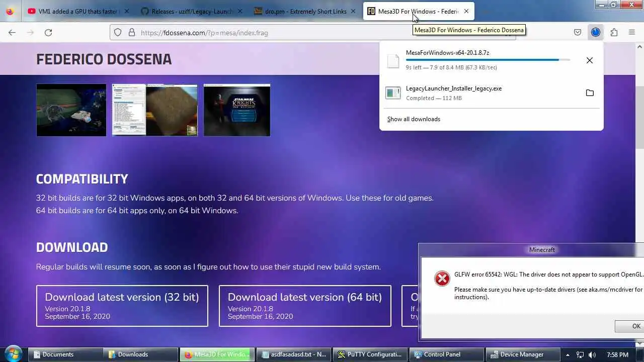Close the dro.pm tab
Viewport: 644px width, 362px height.
353,11
